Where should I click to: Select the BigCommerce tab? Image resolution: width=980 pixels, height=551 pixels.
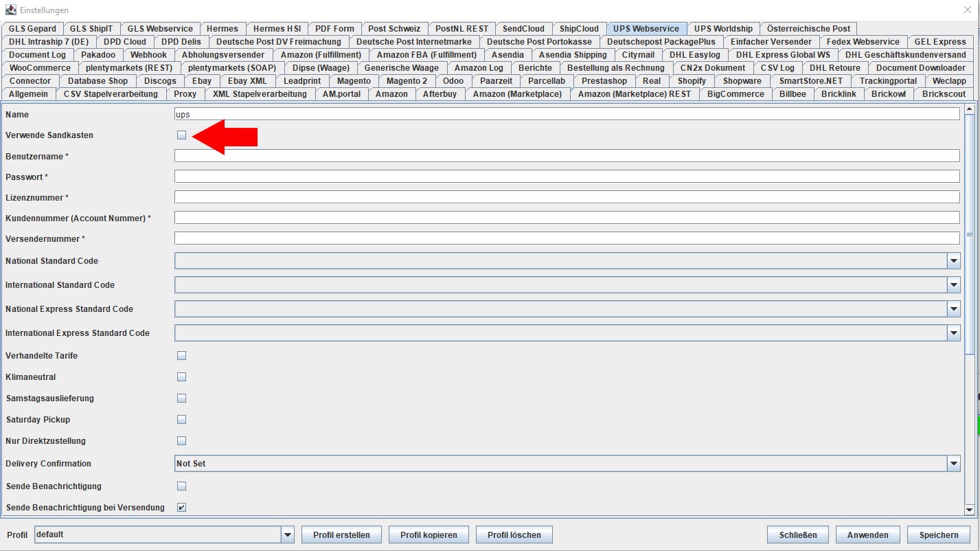click(x=736, y=94)
